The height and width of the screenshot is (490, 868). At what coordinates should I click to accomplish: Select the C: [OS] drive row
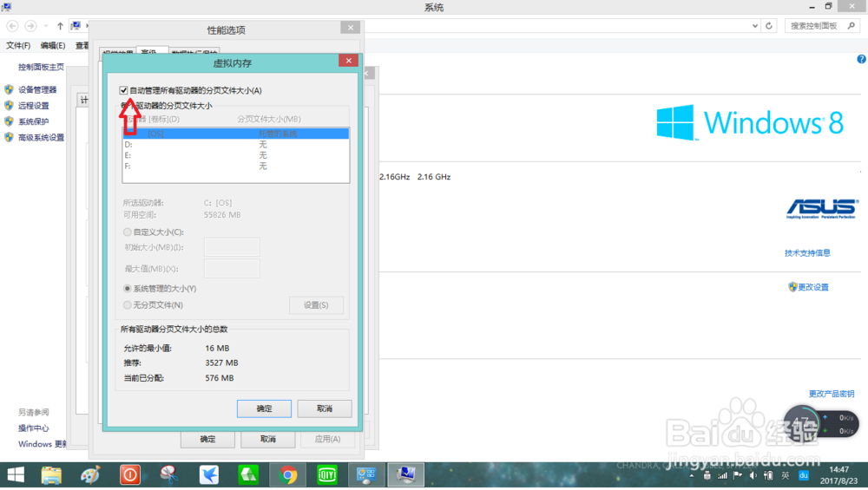pos(236,134)
